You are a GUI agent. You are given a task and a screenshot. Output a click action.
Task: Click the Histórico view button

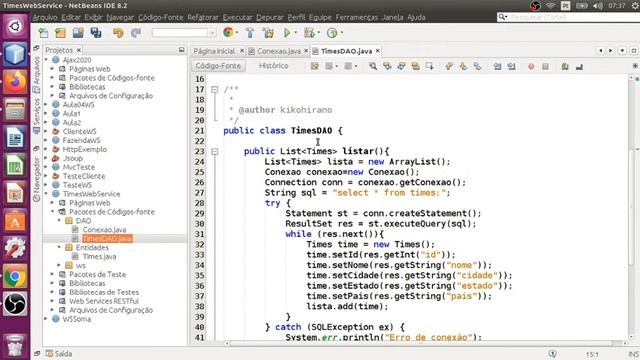click(x=273, y=66)
